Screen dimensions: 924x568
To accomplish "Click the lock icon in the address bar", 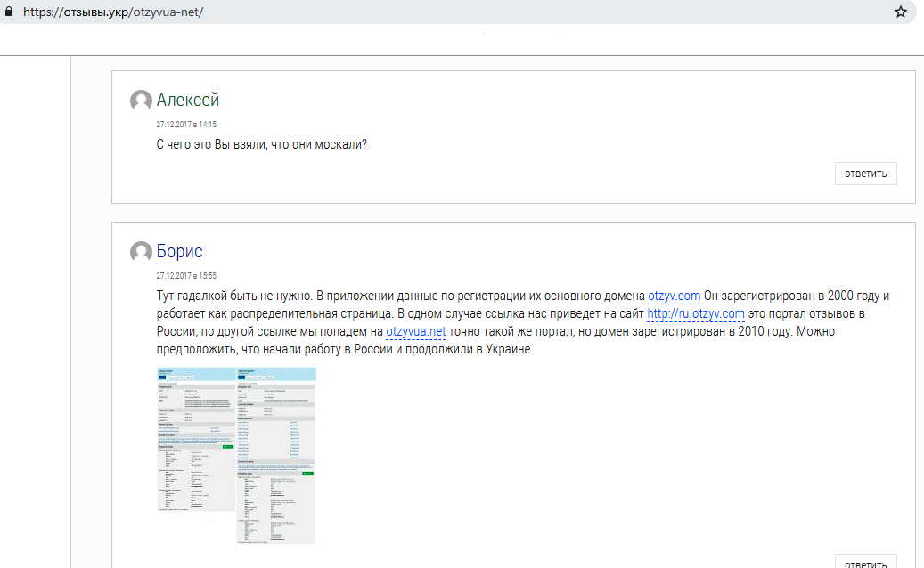I will (11, 13).
